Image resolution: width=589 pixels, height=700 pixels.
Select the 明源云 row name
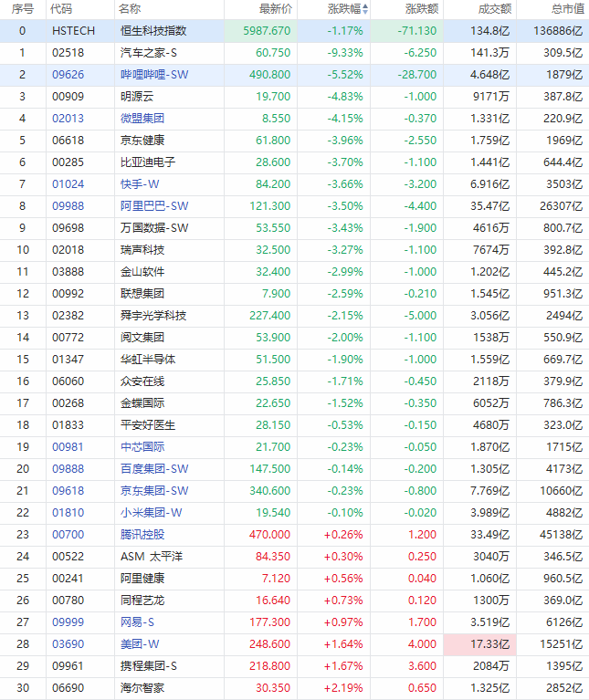[x=137, y=97]
